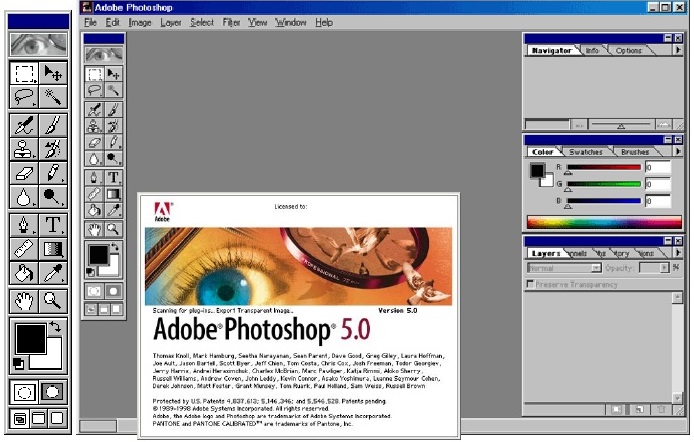Switch to the Options tab
This screenshot has width=694, height=442.
pyautogui.click(x=628, y=50)
